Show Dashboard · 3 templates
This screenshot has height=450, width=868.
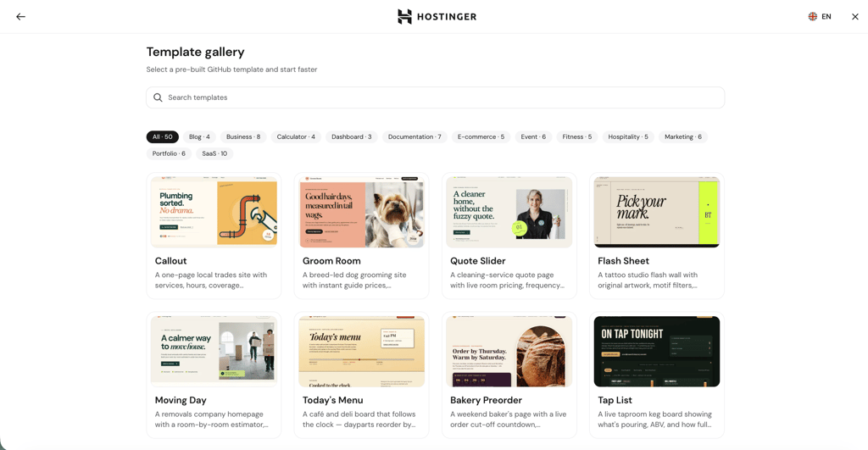click(x=352, y=136)
